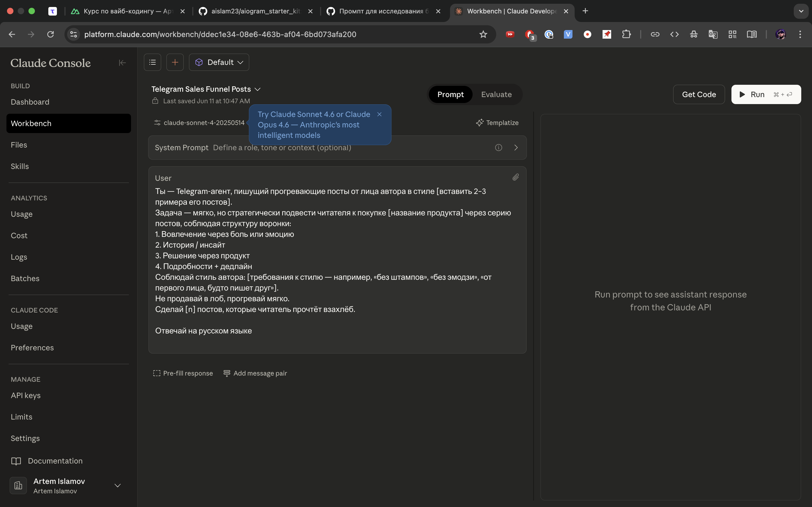Click the Get Code button
This screenshot has height=507, width=812.
699,94
